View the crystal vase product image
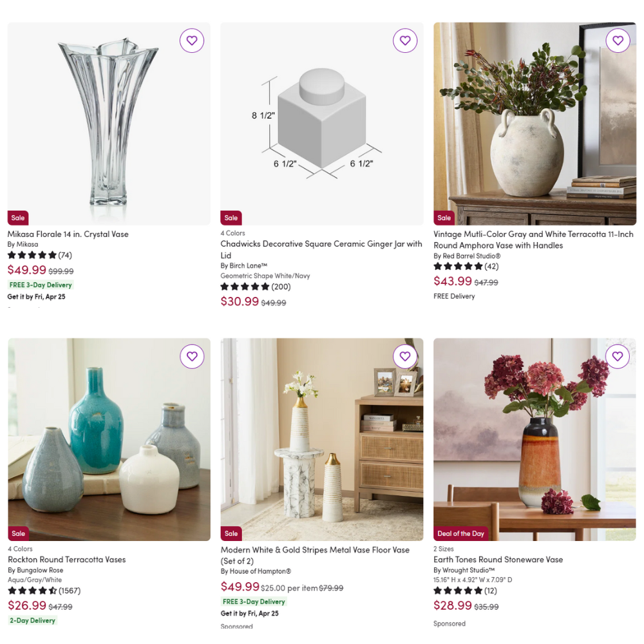Screen dimensions: 644x644 pos(109,124)
